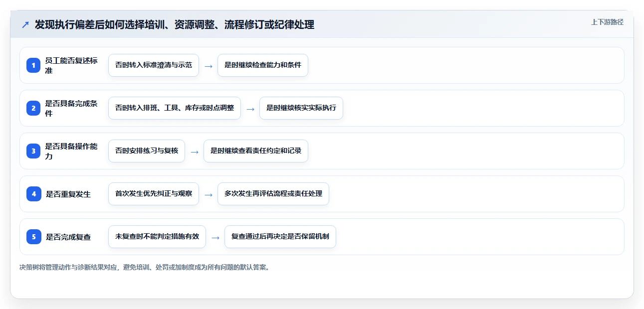
Task: Select 是时继续查看责任约定和记录 box
Action: [256, 151]
